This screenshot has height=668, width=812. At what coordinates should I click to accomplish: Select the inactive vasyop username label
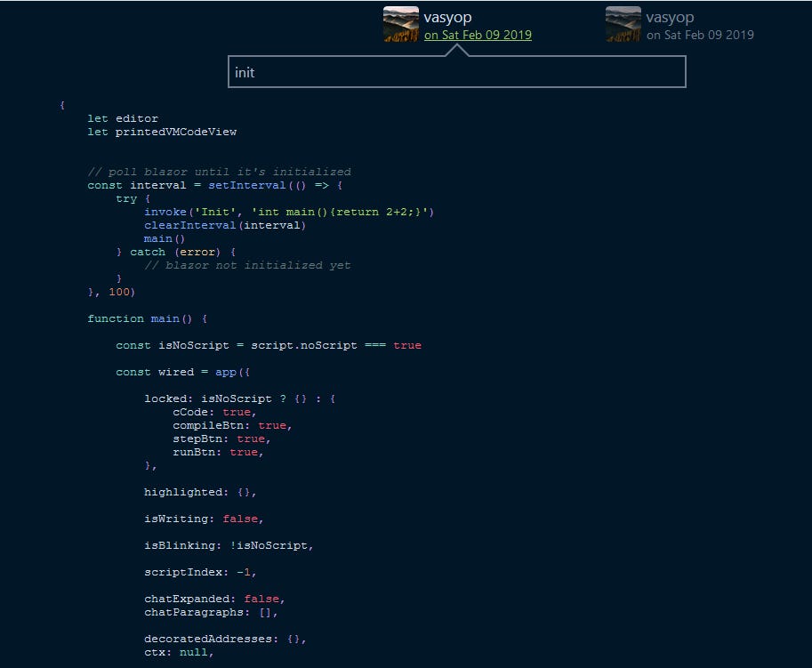[670, 16]
